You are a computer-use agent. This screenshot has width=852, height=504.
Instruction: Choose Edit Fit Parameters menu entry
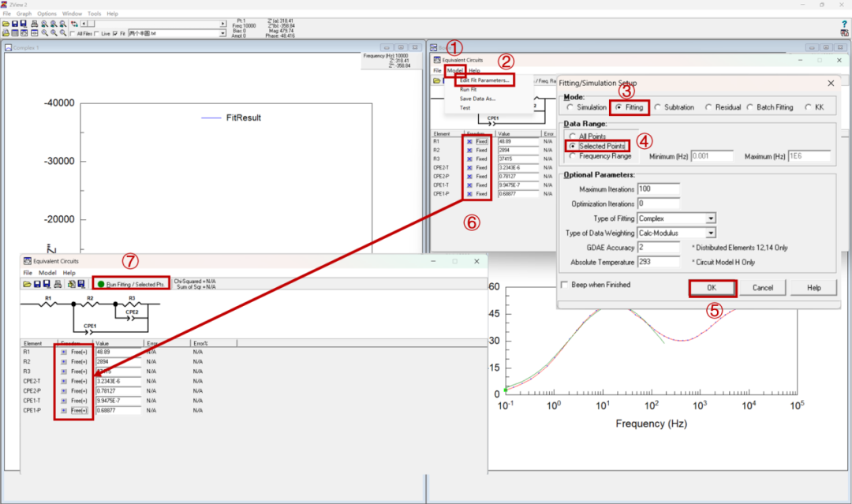484,80
